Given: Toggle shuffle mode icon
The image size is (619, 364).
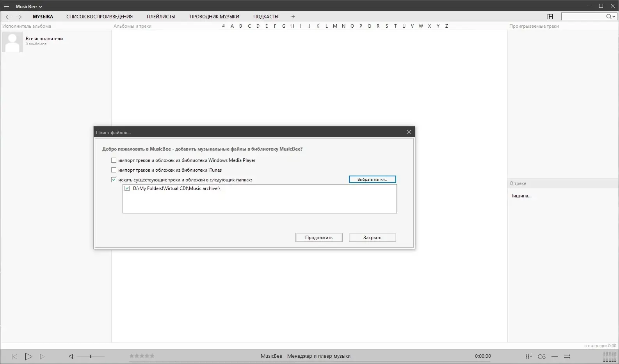Looking at the screenshot, I should point(567,356).
